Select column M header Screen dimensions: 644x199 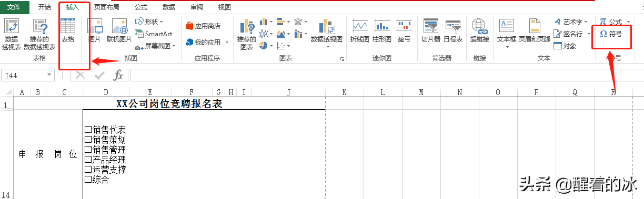(x=421, y=92)
